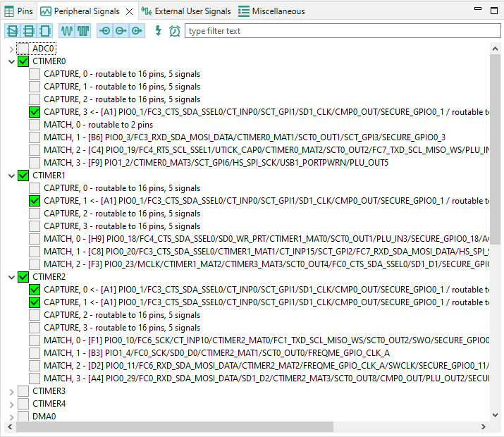Screen dimensions: 504x437
Task: Select the DMA0 label
Action: point(44,417)
